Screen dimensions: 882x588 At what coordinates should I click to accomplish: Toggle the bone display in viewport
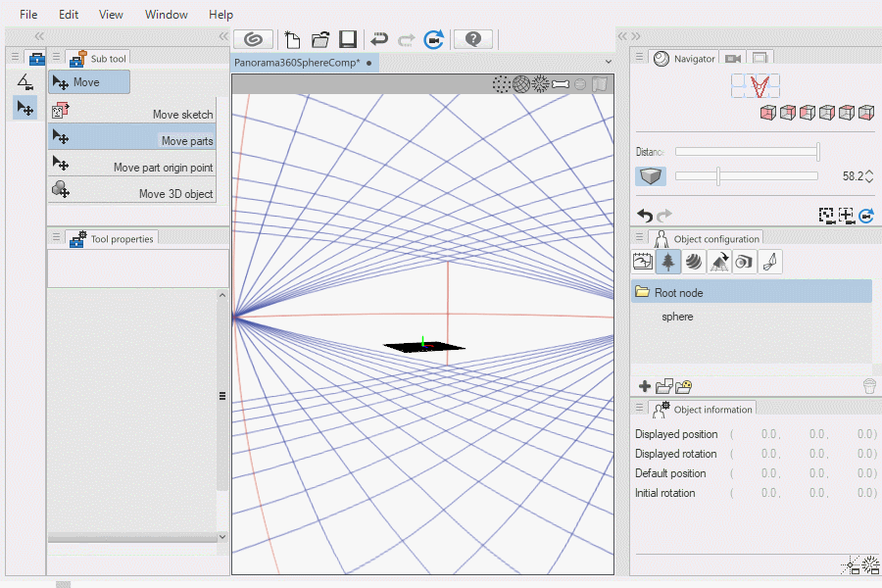point(560,84)
